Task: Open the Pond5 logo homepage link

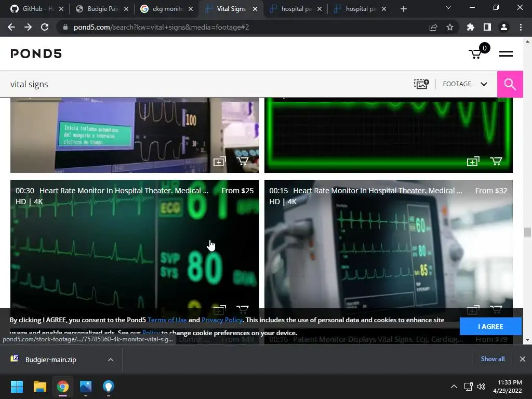Action: (x=36, y=54)
